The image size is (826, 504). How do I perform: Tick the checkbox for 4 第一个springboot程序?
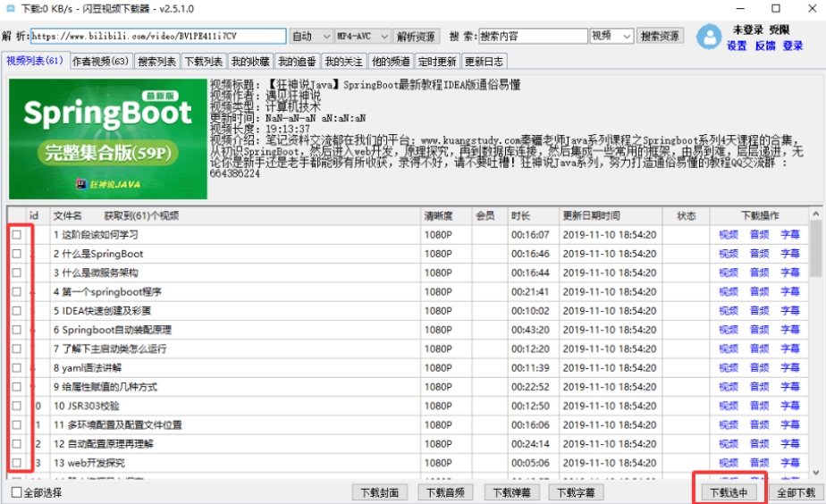point(17,291)
